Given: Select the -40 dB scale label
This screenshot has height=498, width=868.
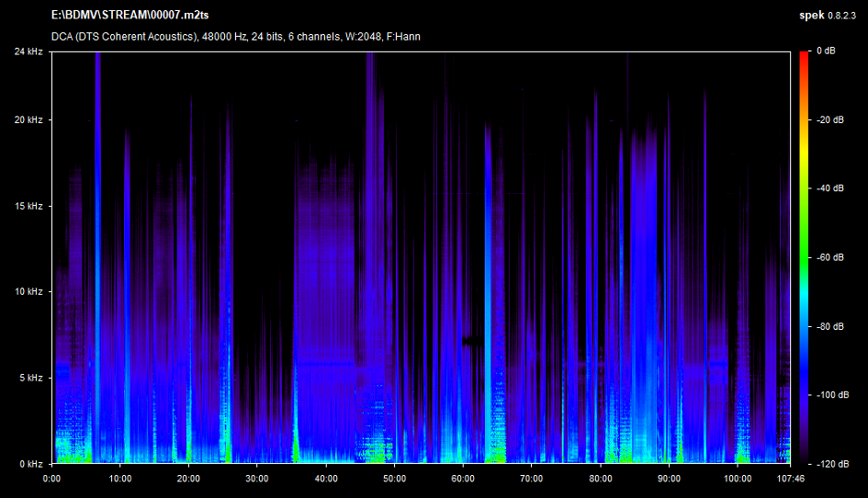Looking at the screenshot, I should click(x=830, y=188).
